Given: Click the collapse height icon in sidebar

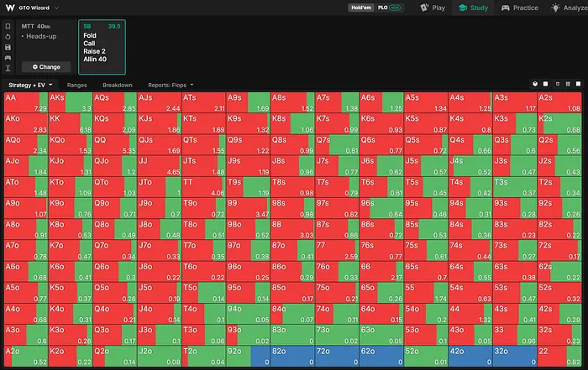Looking at the screenshot, I should pos(8,68).
